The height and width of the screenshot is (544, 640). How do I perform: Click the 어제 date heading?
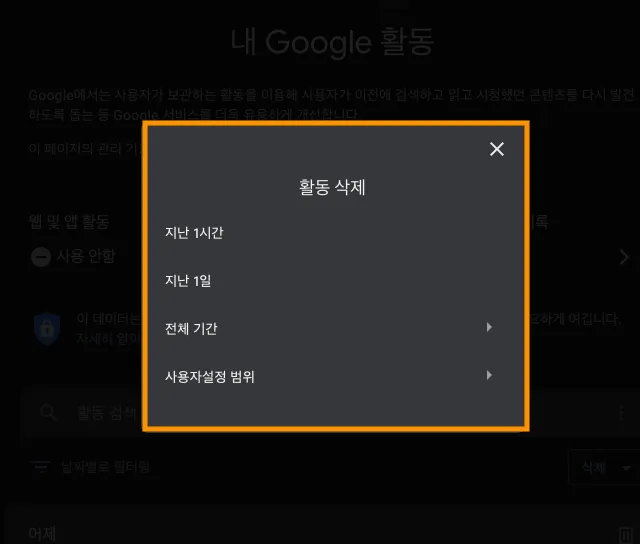[42, 534]
